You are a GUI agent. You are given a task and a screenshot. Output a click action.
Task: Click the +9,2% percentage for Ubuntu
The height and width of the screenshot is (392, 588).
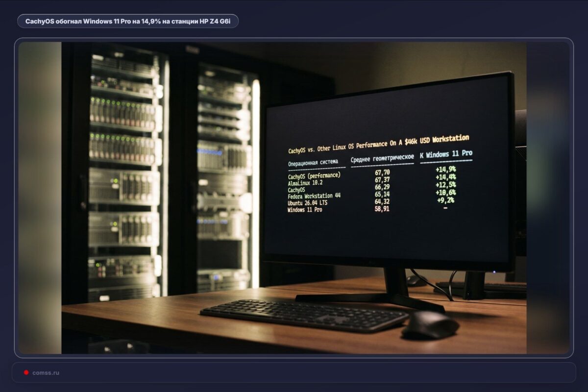pos(445,200)
